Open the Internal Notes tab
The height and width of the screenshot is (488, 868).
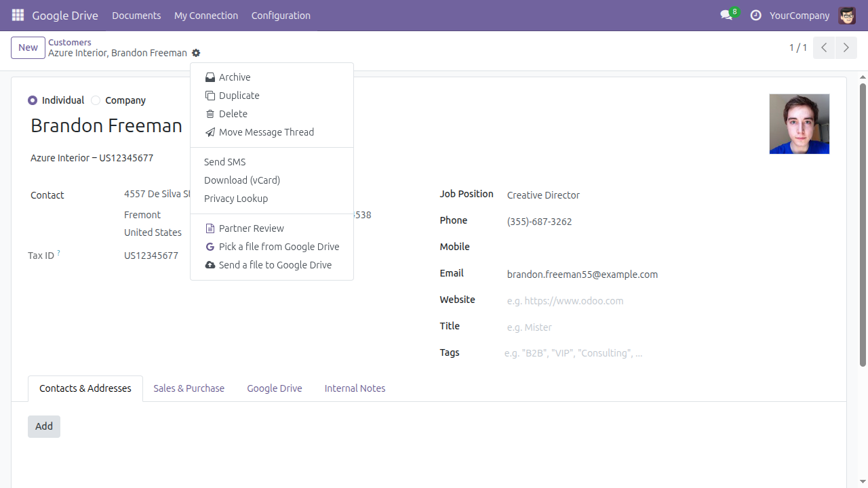pos(355,388)
